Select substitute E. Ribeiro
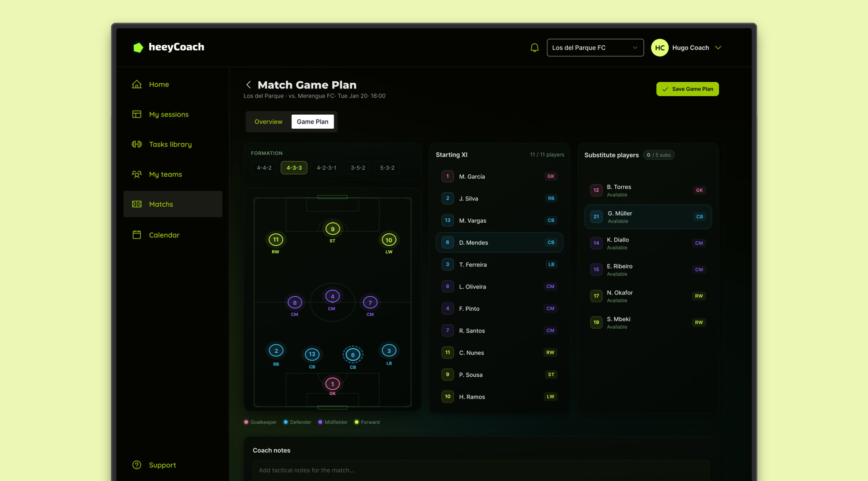The height and width of the screenshot is (481, 868). tap(648, 270)
